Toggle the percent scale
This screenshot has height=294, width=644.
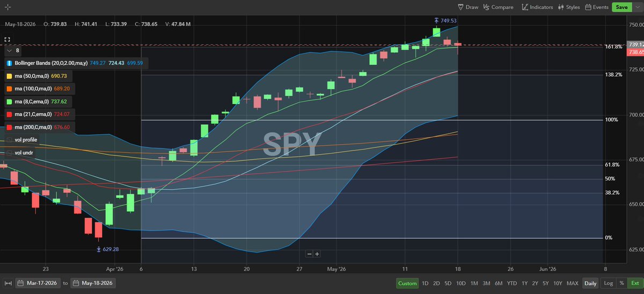tap(621, 283)
